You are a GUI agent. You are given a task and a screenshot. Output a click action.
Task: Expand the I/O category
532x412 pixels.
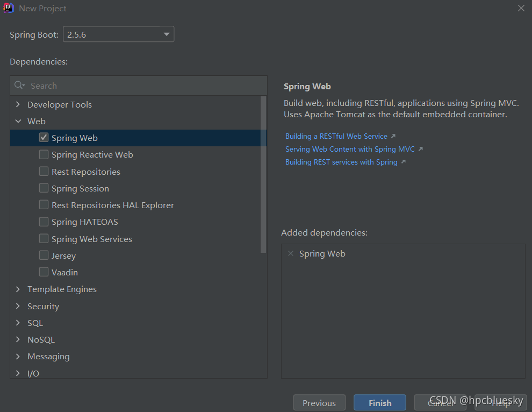pos(18,373)
